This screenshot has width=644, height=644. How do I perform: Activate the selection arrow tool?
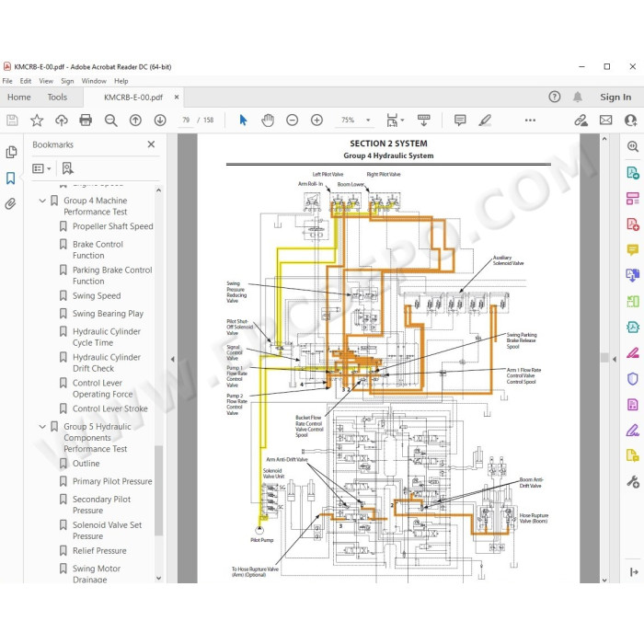(x=243, y=121)
